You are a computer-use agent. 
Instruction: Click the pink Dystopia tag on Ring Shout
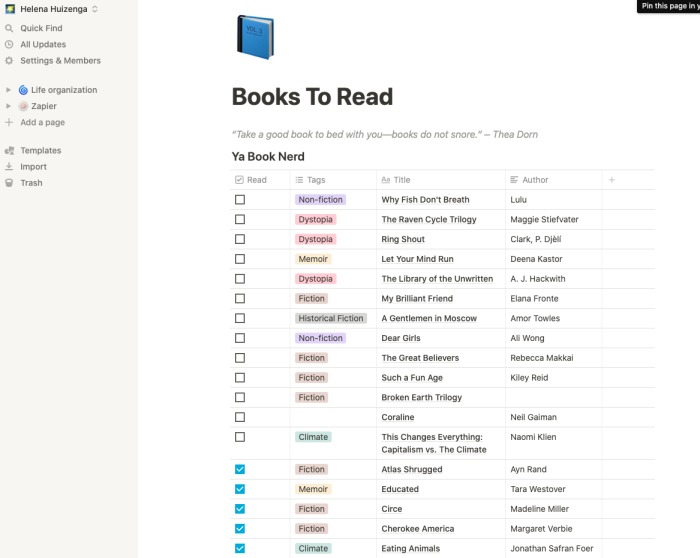coord(315,240)
